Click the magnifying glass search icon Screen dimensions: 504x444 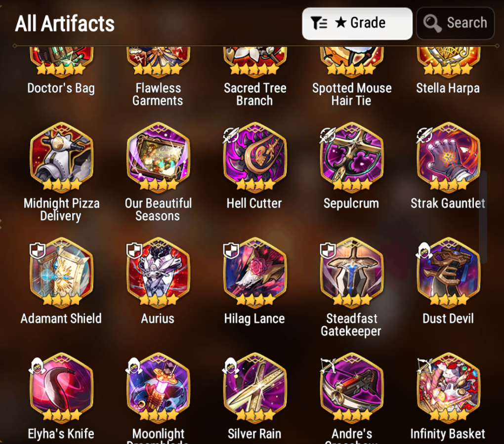click(432, 23)
